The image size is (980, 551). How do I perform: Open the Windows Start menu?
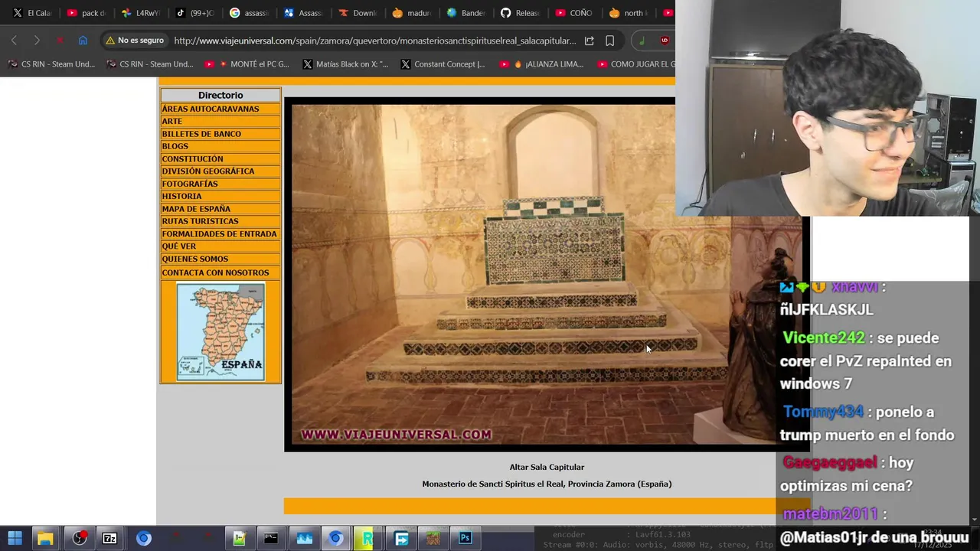point(15,538)
